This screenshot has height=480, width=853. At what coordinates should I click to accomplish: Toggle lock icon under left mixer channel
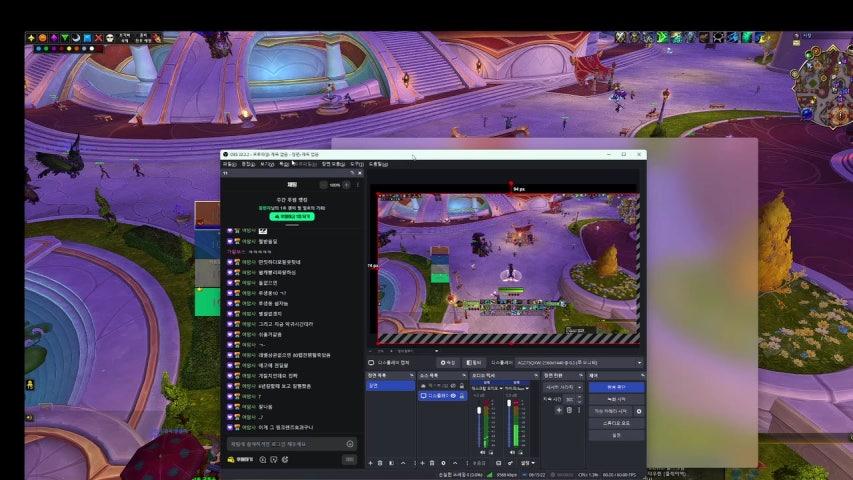491,452
